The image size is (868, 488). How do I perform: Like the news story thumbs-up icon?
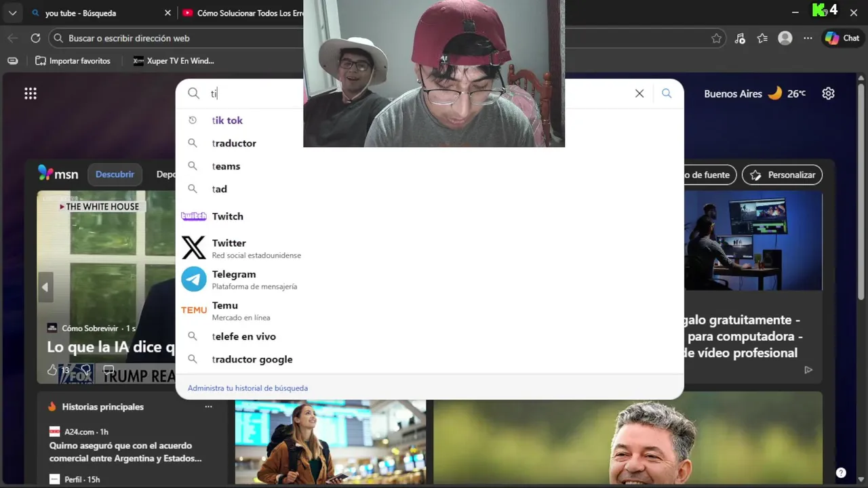coord(52,370)
